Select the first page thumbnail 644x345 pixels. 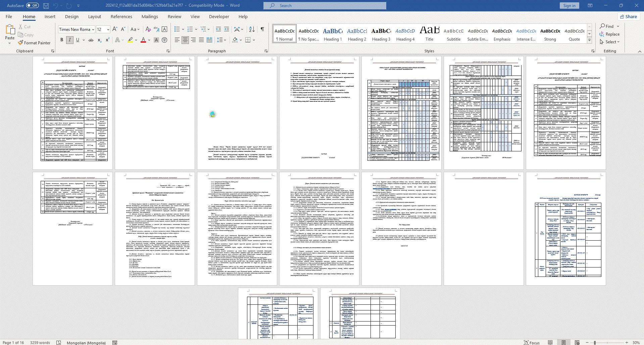point(72,113)
